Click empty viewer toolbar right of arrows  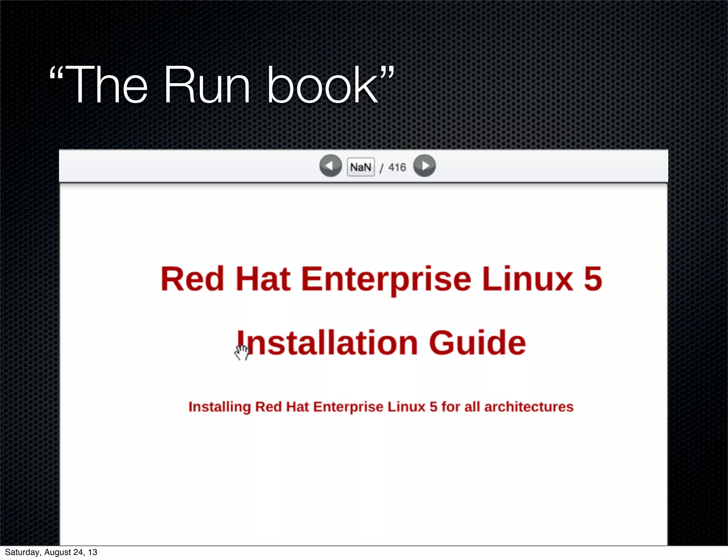click(x=551, y=166)
